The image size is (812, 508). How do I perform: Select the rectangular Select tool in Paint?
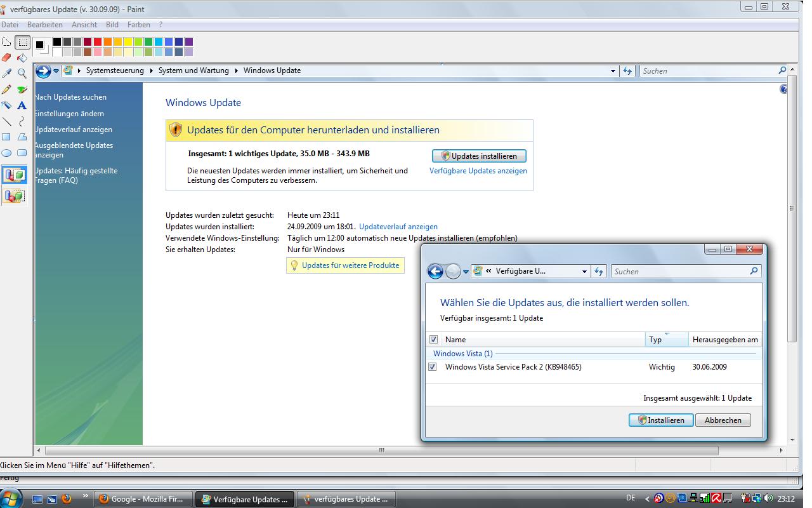(x=22, y=43)
